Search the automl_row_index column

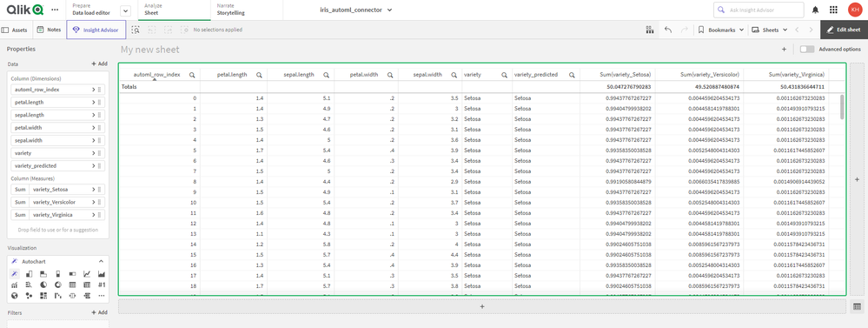[191, 74]
